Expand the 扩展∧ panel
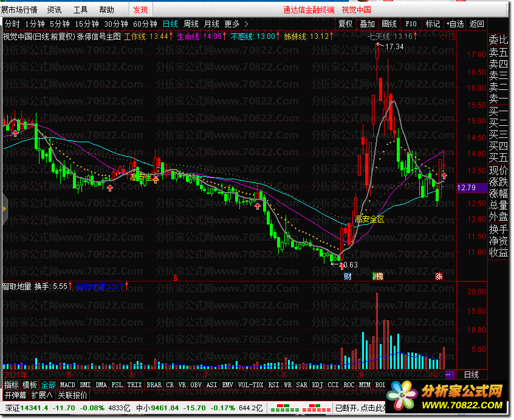 point(42,396)
